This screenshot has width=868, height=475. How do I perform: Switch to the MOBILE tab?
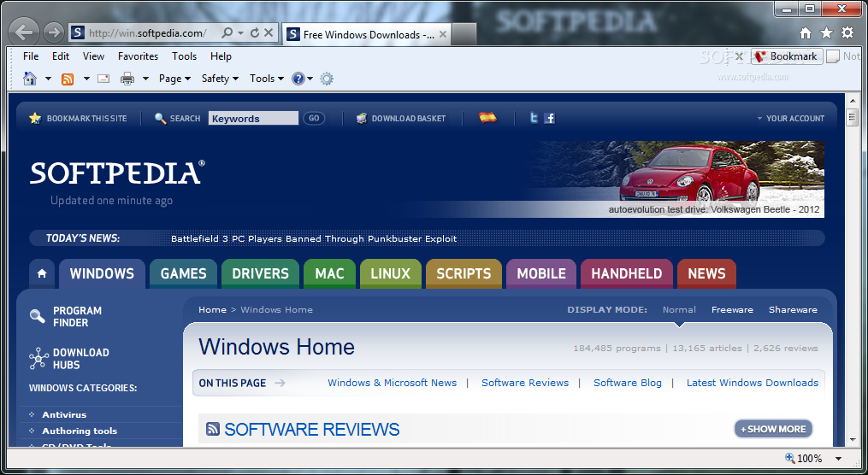(541, 273)
